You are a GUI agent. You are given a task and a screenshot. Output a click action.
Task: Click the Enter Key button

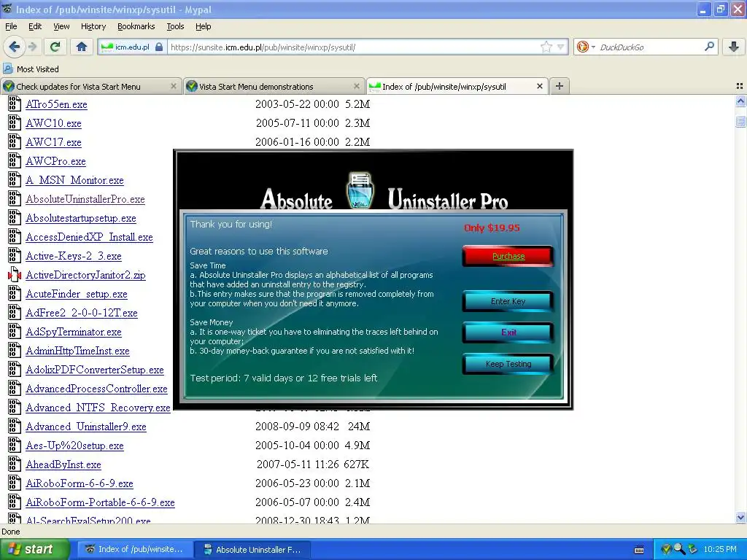pos(508,301)
